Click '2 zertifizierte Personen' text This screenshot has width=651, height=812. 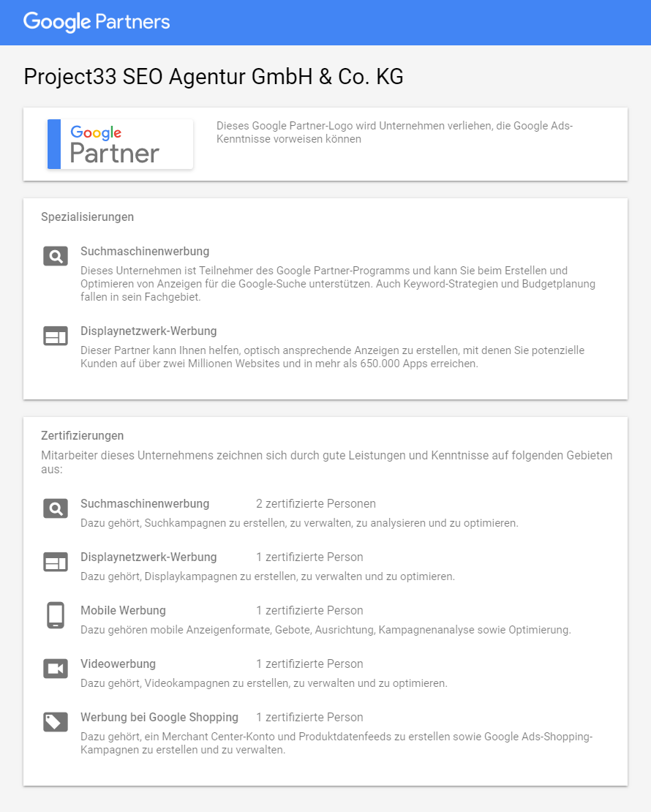pyautogui.click(x=316, y=504)
